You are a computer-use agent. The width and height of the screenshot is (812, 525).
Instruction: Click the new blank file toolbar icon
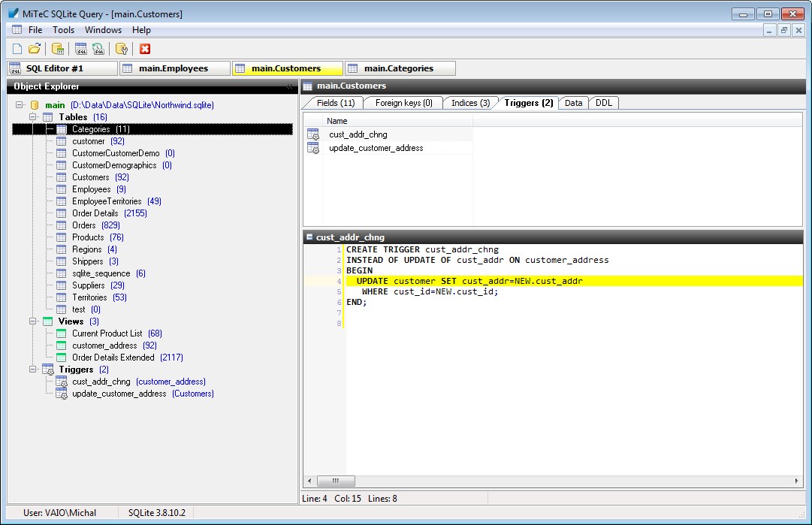click(17, 49)
